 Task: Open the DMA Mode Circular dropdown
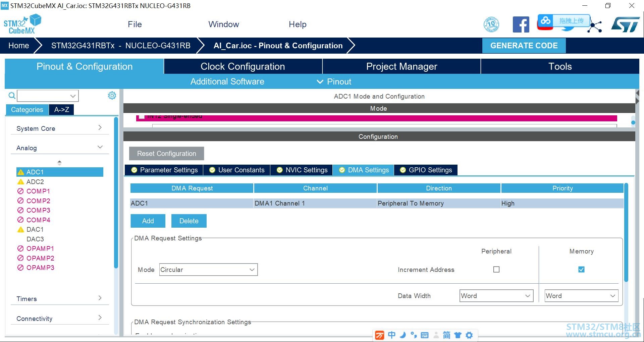208,270
